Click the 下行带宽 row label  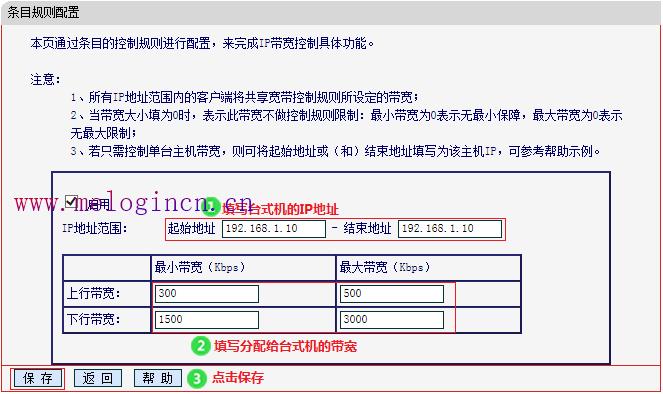point(93,319)
